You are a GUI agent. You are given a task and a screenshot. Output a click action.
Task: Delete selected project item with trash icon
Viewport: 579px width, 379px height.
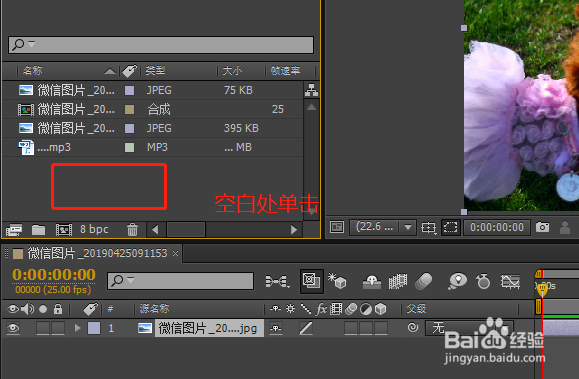tap(132, 230)
